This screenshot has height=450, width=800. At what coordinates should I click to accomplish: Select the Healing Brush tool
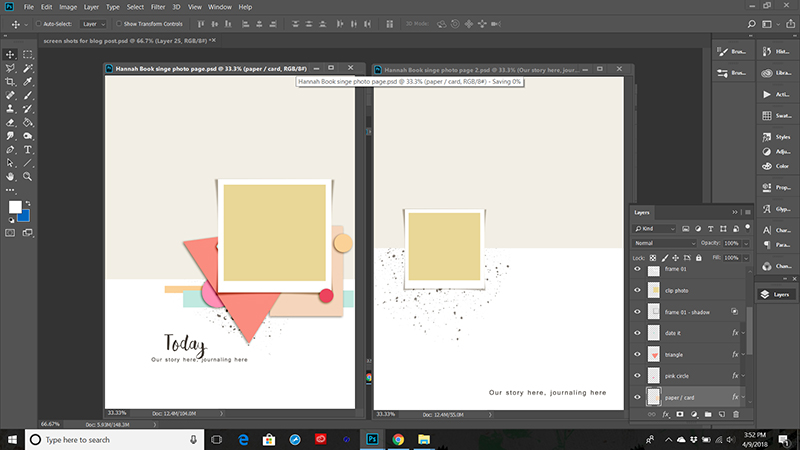[10, 95]
